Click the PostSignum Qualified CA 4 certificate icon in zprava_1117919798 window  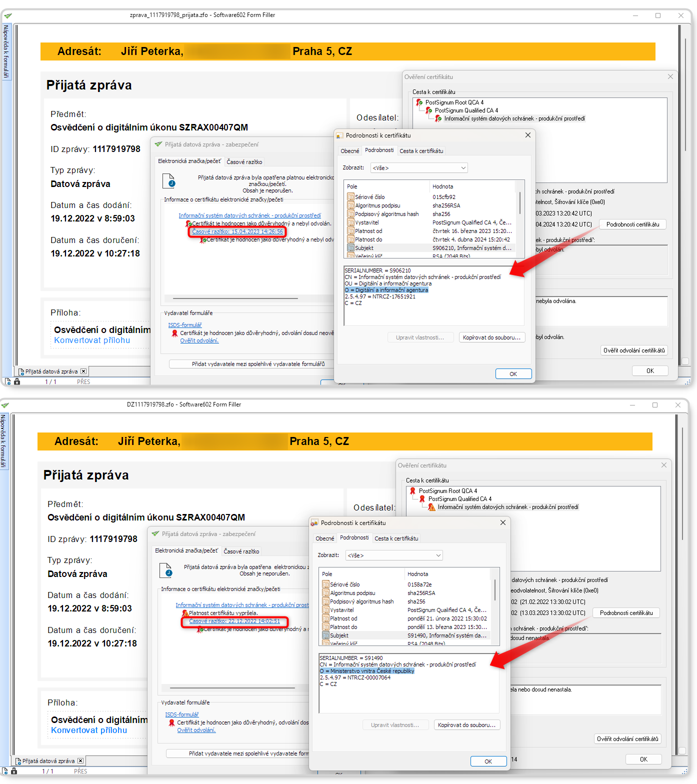[429, 110]
